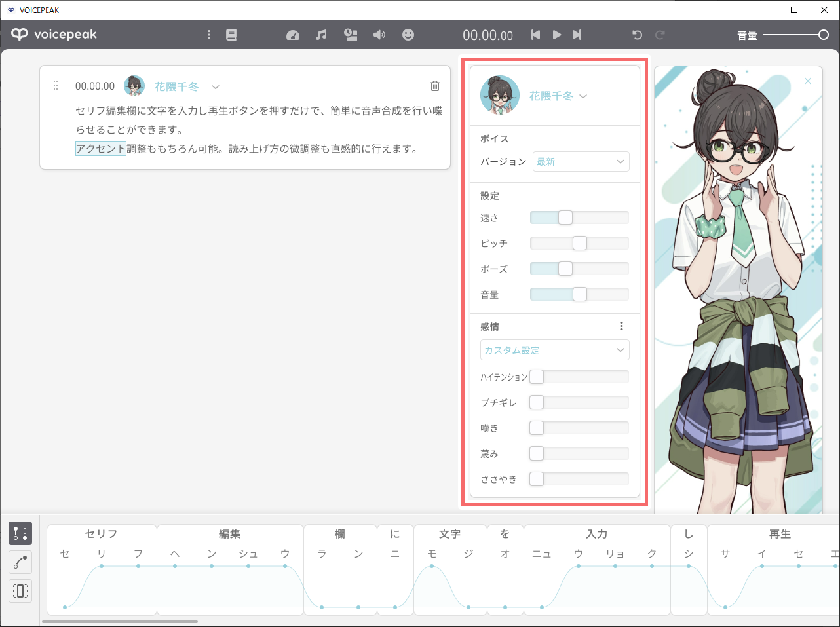
Task: Click the voicepeak logo
Action: [54, 35]
